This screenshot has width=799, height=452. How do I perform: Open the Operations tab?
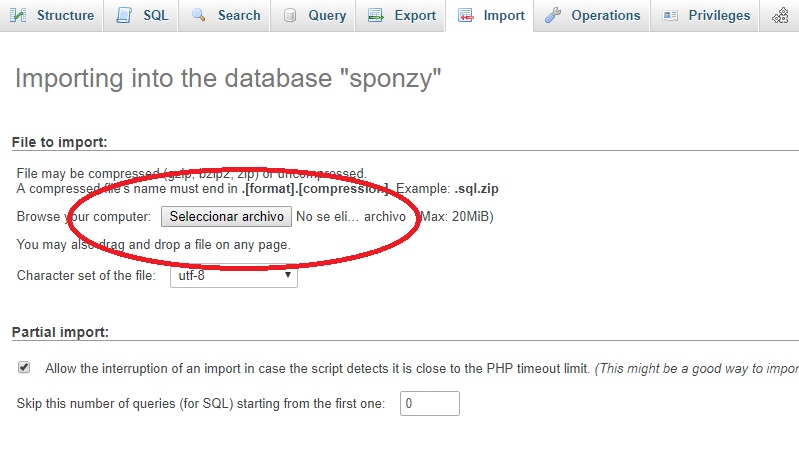point(605,16)
